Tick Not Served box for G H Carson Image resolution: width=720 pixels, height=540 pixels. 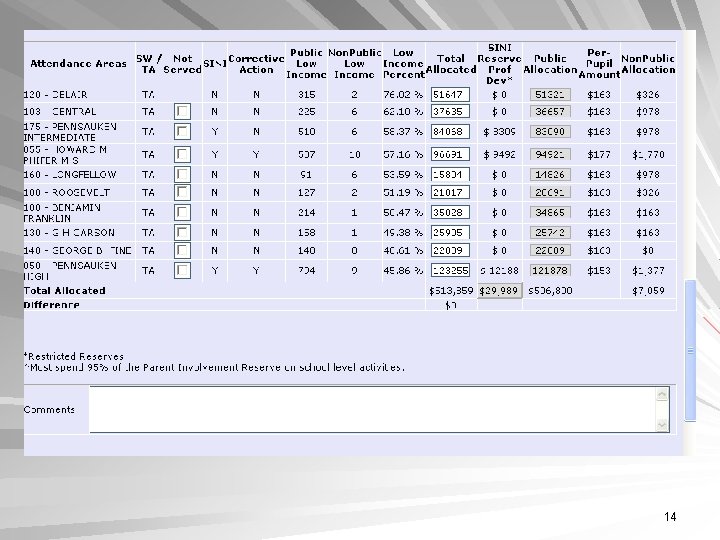(x=182, y=232)
